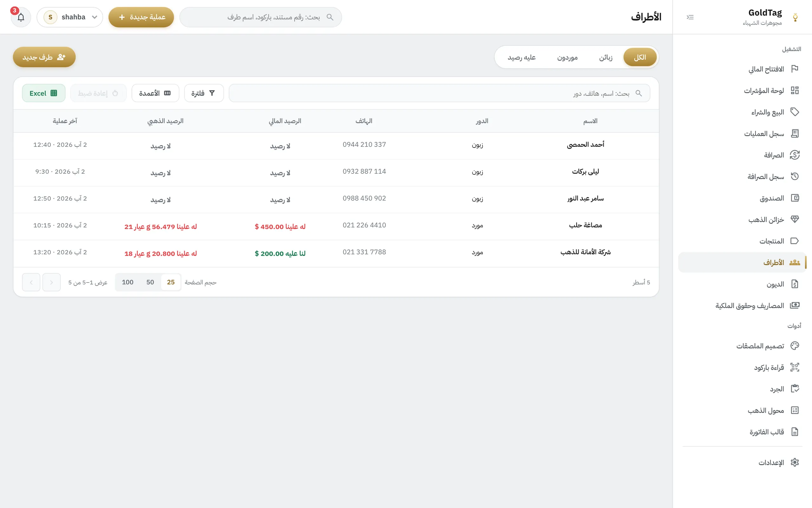Open قالب الفاتورة document icon
Viewport: 812px width, 508px height.
[x=795, y=432]
